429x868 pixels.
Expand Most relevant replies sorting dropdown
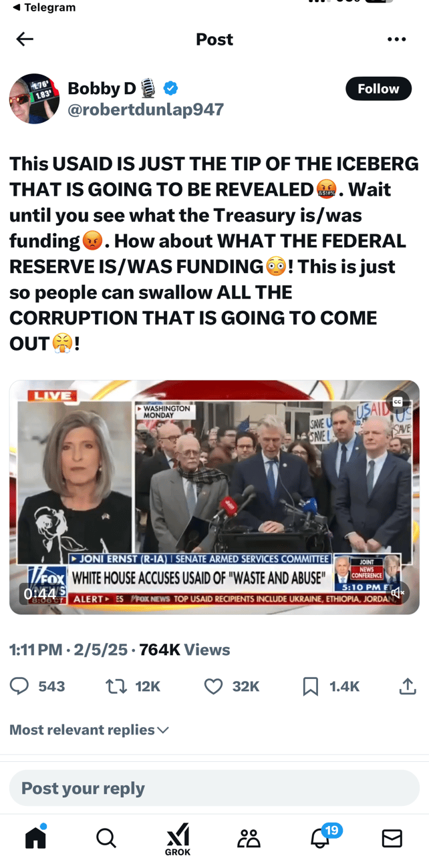coord(89,730)
